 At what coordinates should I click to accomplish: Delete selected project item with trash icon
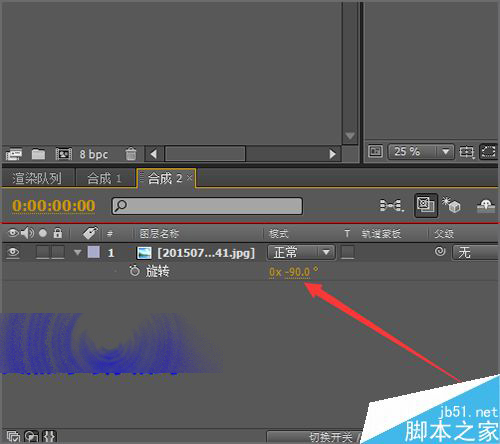click(x=131, y=154)
